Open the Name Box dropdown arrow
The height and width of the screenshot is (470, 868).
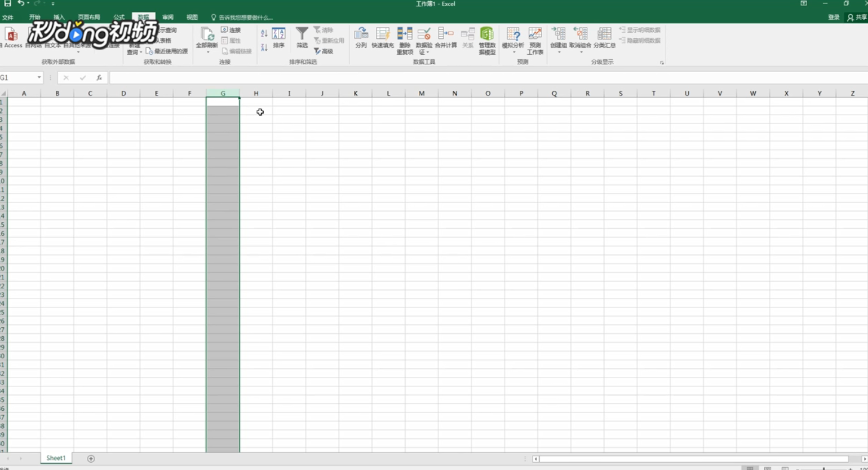pyautogui.click(x=39, y=78)
